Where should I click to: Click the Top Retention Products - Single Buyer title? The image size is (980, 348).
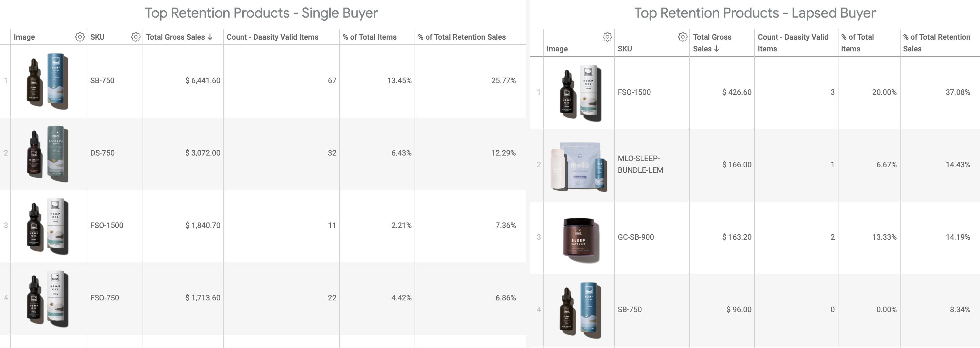[x=261, y=13]
